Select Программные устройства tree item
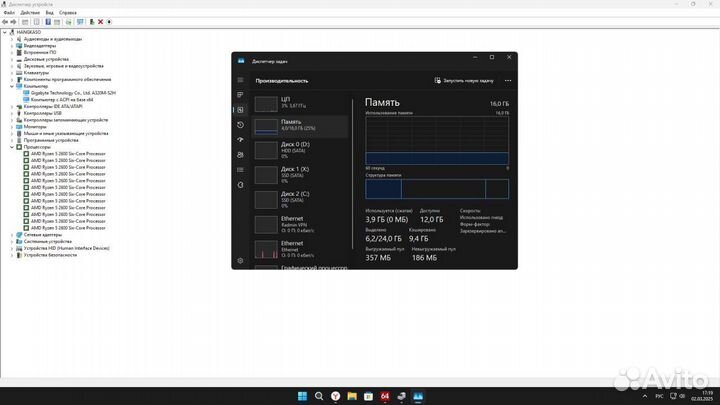The image size is (720, 405). click(x=51, y=140)
